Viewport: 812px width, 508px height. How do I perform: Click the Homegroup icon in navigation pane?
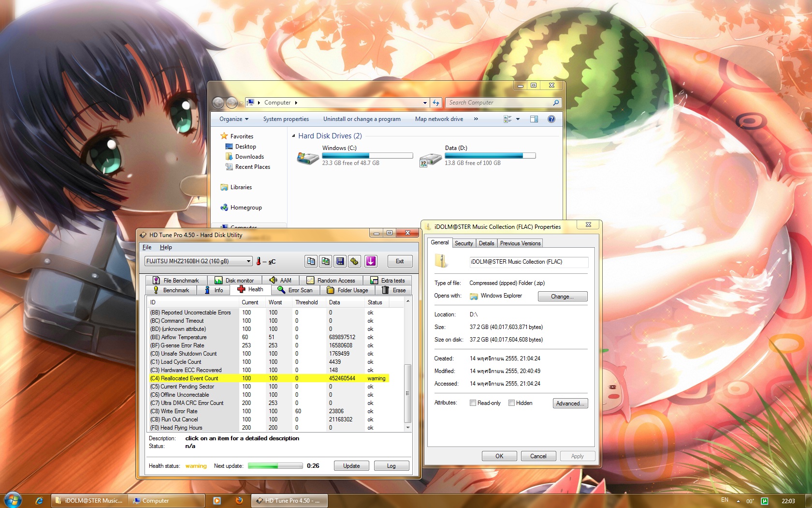224,208
